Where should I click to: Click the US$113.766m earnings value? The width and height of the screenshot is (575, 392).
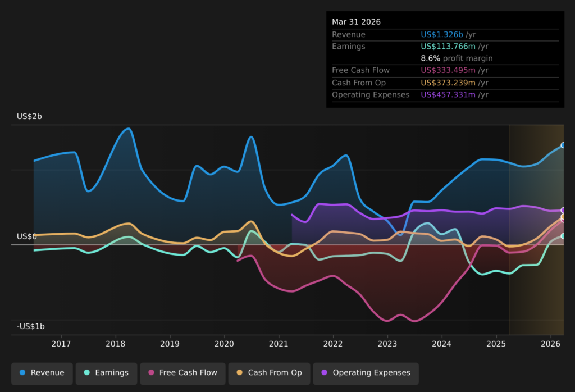448,47
